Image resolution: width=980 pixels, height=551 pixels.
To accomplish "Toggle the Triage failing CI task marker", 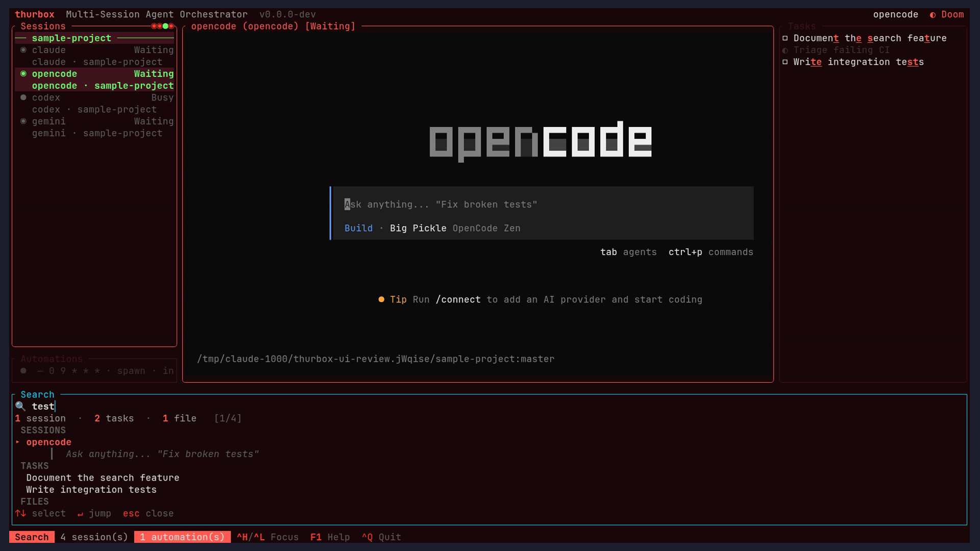I will (786, 50).
